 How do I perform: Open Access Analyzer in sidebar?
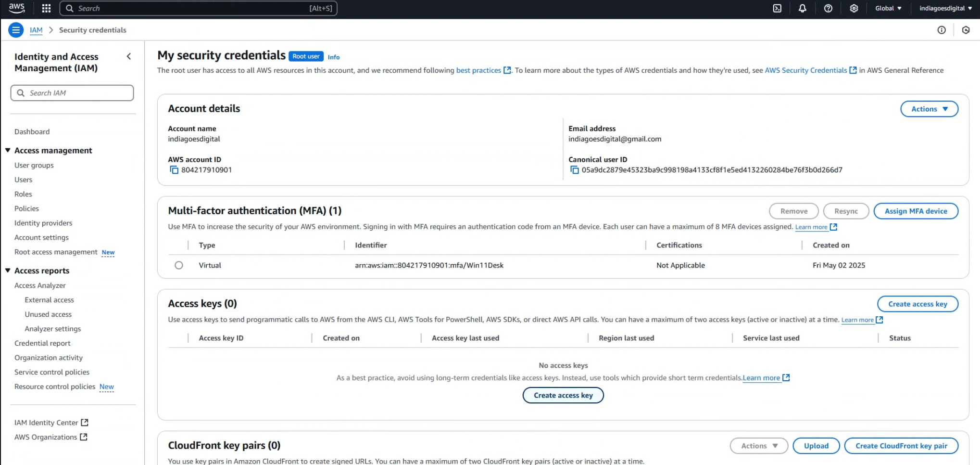(x=40, y=285)
